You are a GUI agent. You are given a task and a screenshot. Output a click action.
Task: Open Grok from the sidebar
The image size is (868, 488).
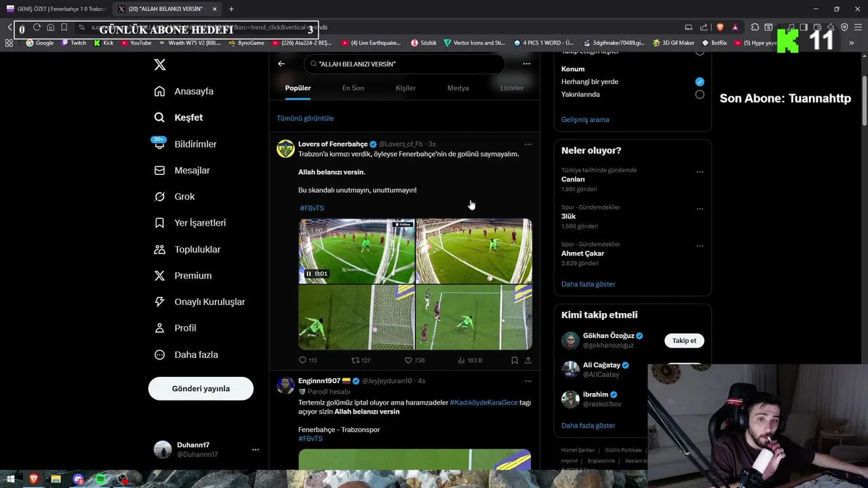coord(174,197)
